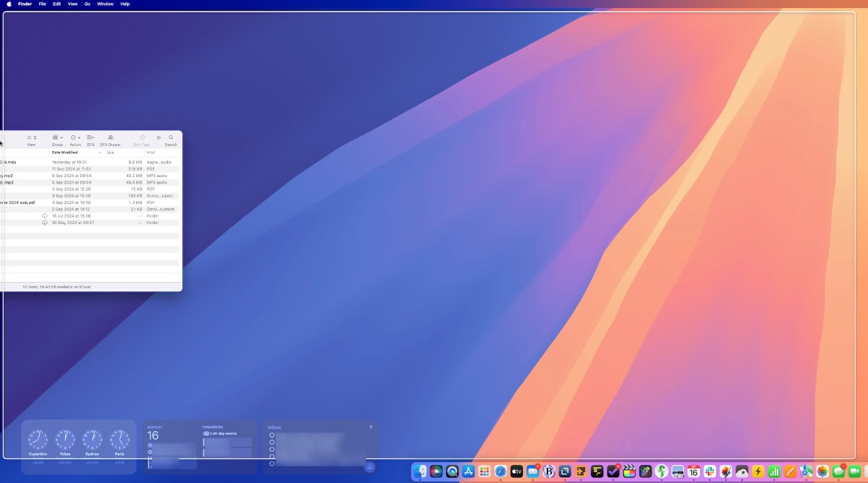Tick the first reminder circle in Inbox widget

tap(272, 435)
